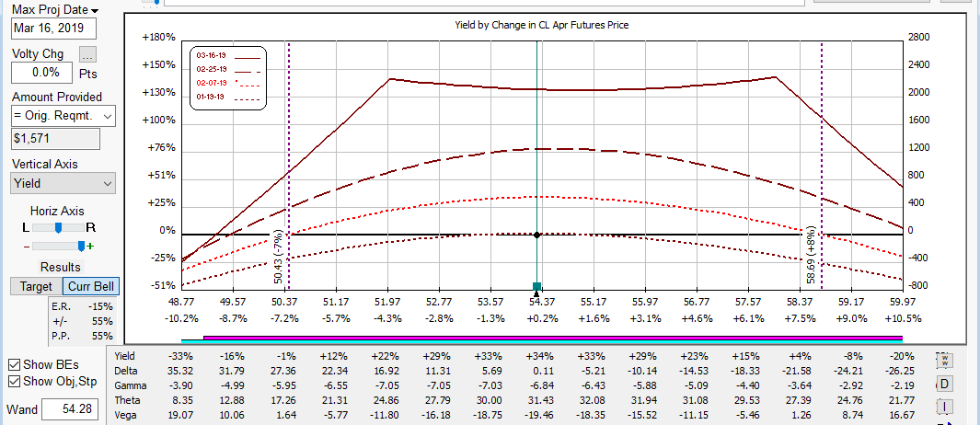Click the black dot on the zero line
The height and width of the screenshot is (425, 980).
pos(536,235)
